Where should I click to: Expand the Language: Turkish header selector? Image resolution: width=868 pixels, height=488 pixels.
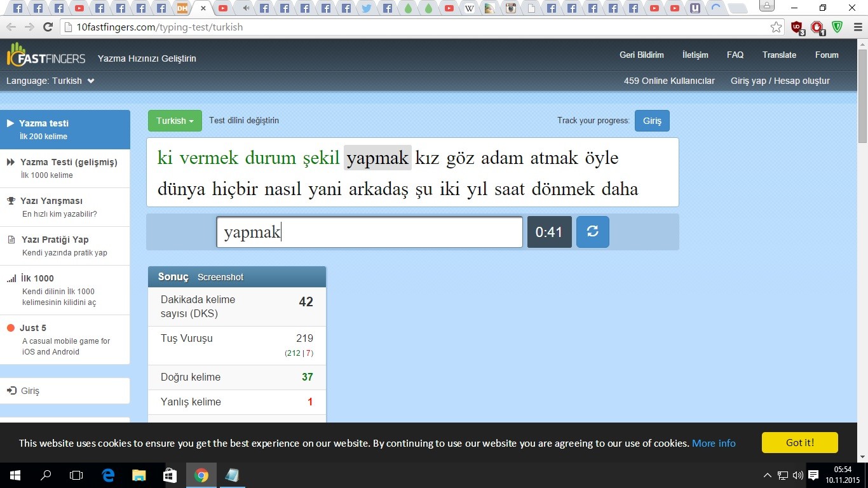(x=50, y=81)
